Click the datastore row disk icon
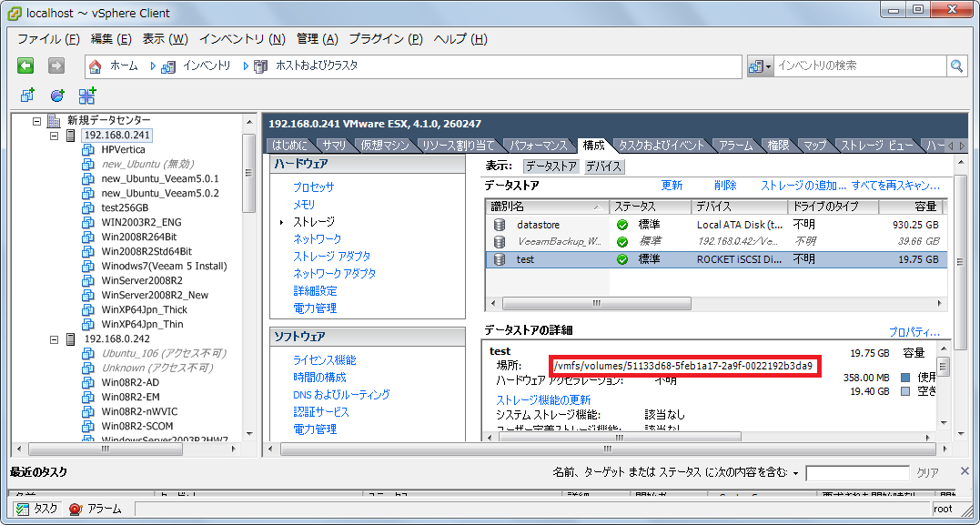The width and height of the screenshot is (980, 525). pyautogui.click(x=499, y=225)
